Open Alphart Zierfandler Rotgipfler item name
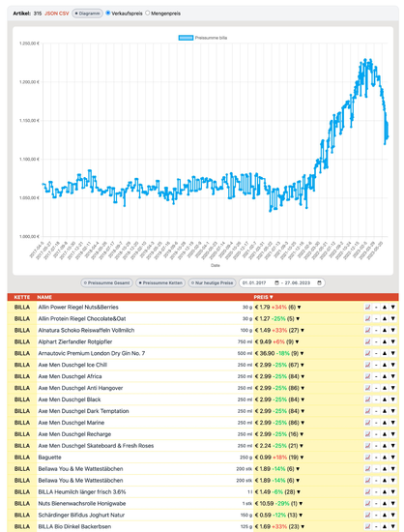Viewport: 404px width, 532px height. [75, 341]
